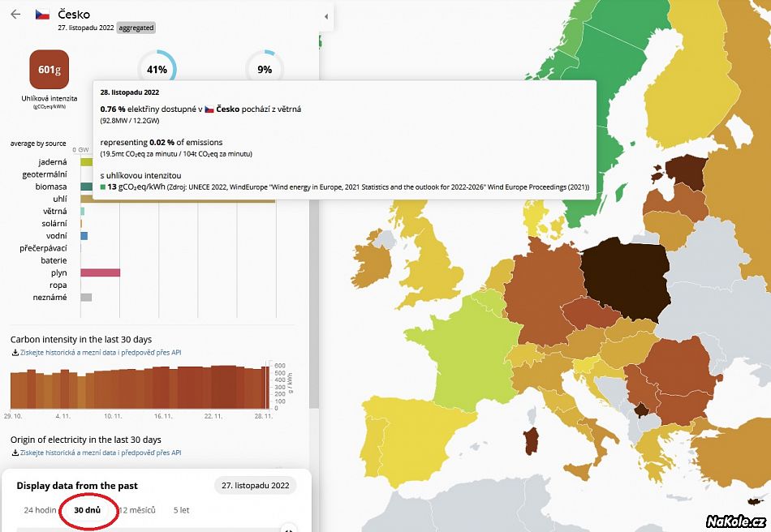Open API data link under Carbon intensity
771x532 pixels.
pyautogui.click(x=101, y=353)
